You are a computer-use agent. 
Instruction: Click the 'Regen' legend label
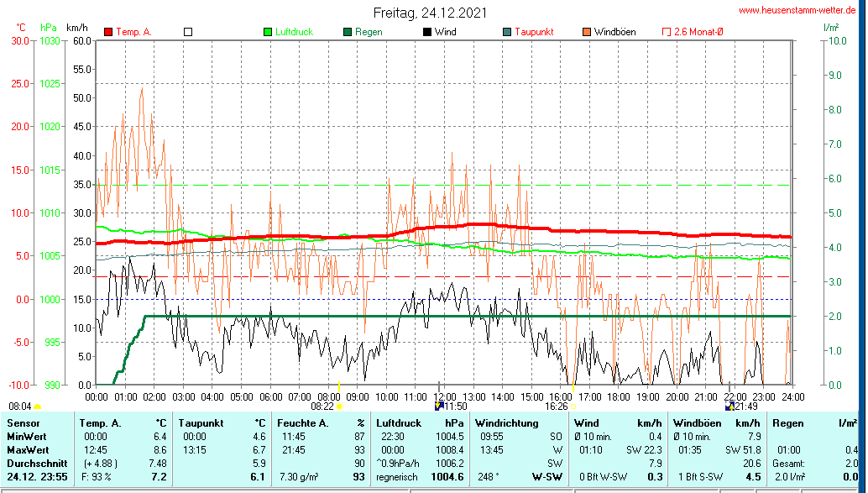click(x=369, y=32)
